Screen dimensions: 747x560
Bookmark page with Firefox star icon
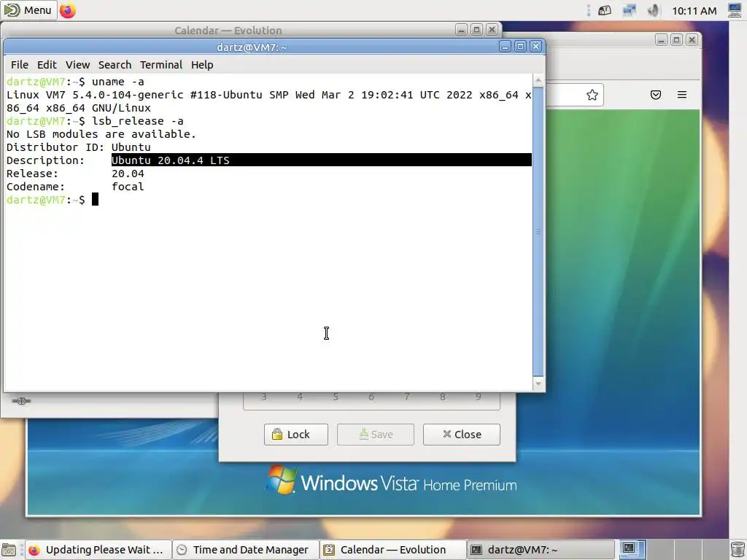coord(592,95)
